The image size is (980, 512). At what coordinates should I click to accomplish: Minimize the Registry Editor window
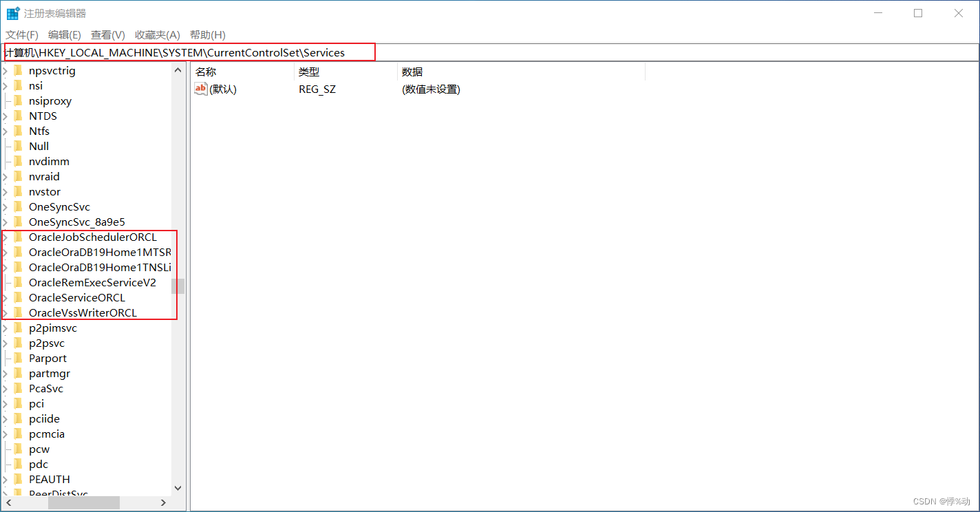pos(877,13)
